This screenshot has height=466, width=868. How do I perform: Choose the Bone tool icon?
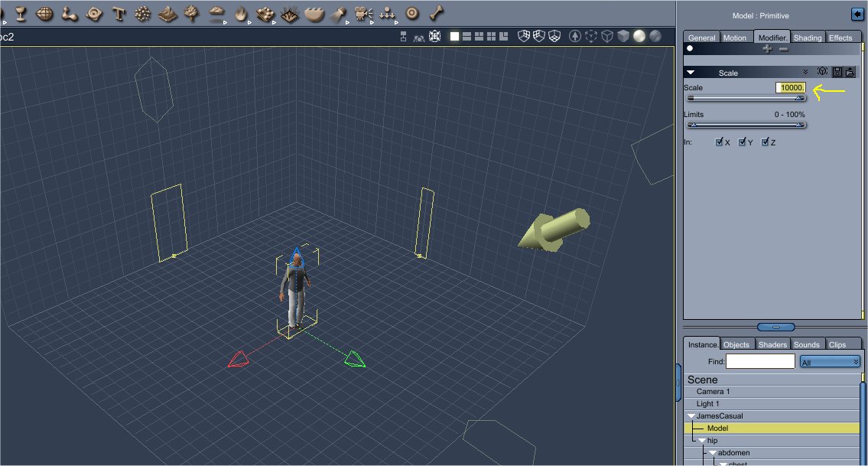[x=436, y=13]
